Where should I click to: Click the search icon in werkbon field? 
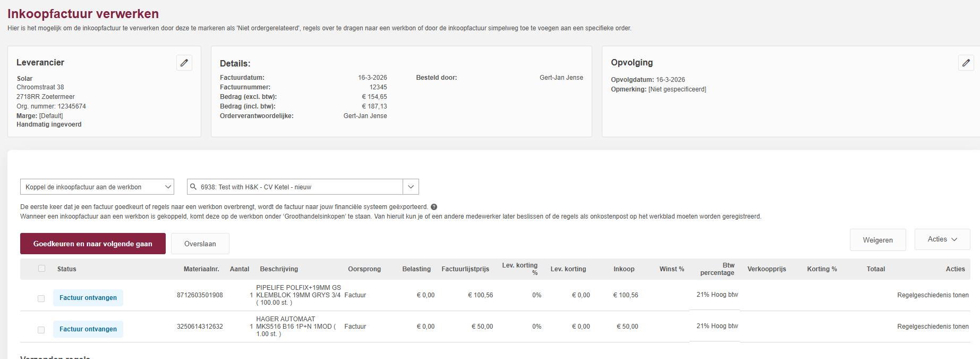point(193,187)
